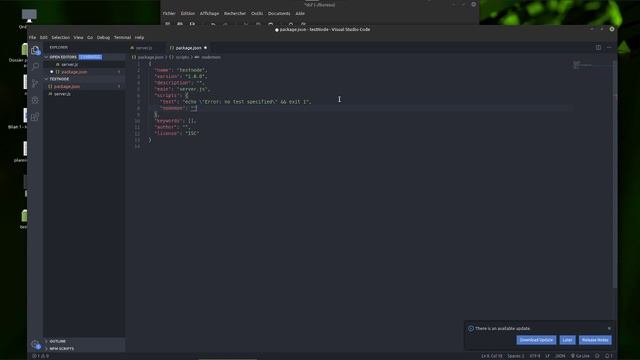Screen dimensions: 640x360
Task: Click the "keywords" line in editor
Action: 175,121
